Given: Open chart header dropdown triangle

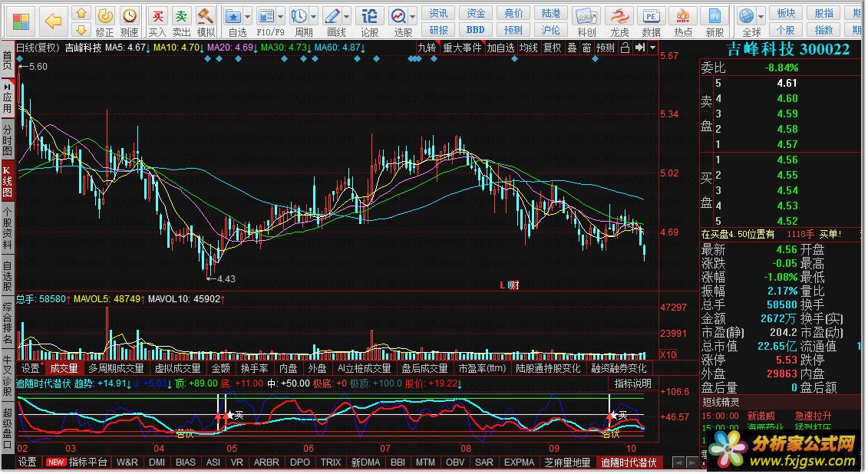Looking at the screenshot, I should pyautogui.click(x=652, y=48).
